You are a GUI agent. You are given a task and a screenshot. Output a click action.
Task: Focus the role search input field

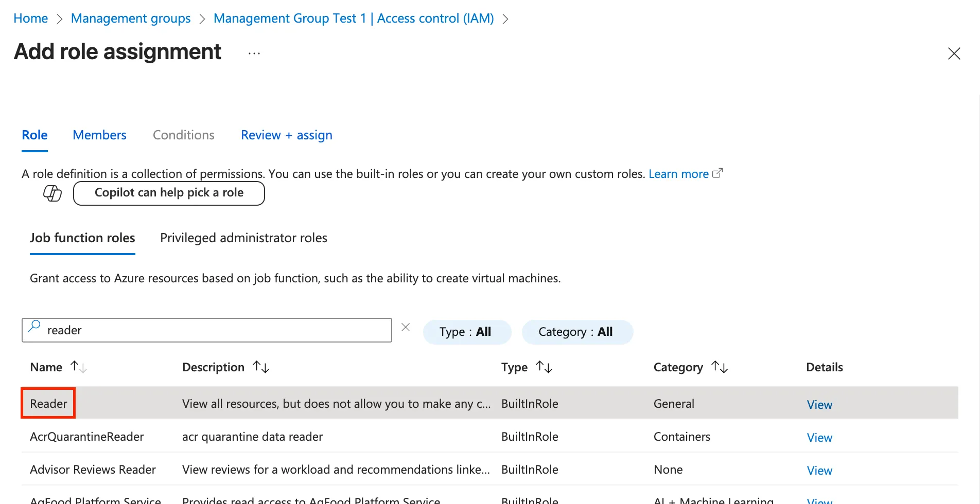(x=216, y=330)
